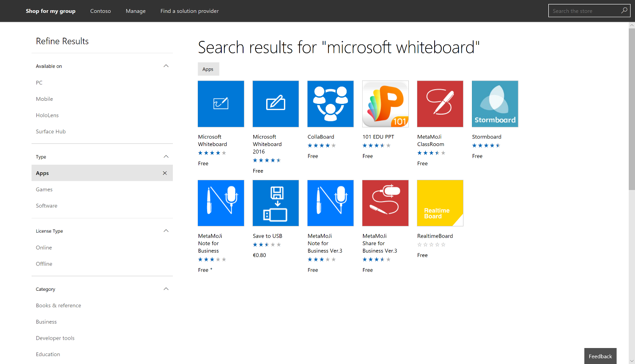The height and width of the screenshot is (364, 635).
Task: Collapse the Available on section
Action: click(165, 66)
